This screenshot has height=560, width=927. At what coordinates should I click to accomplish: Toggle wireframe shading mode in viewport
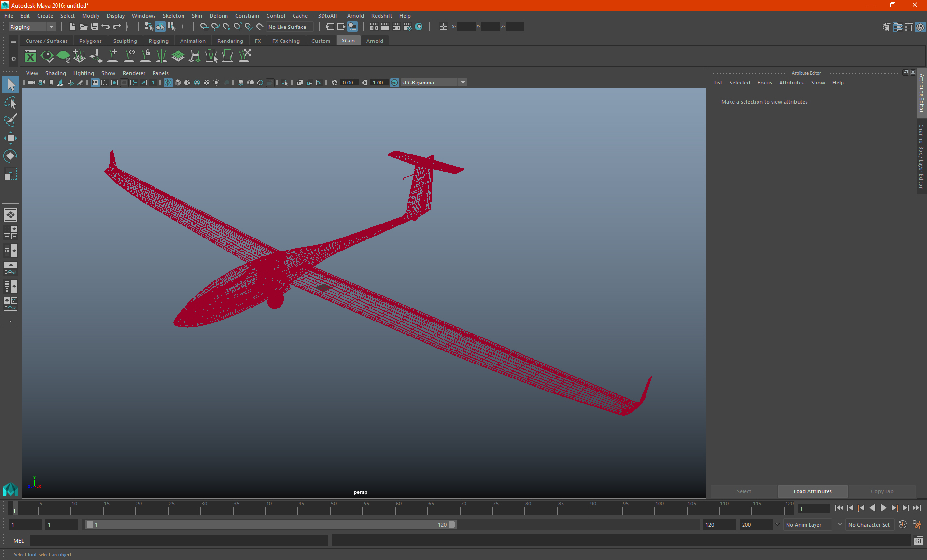point(168,83)
